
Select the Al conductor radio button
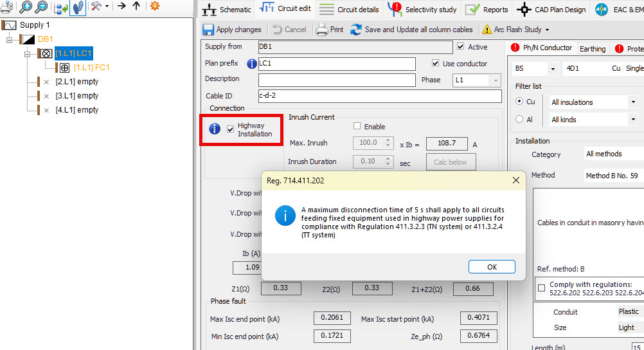pos(520,119)
